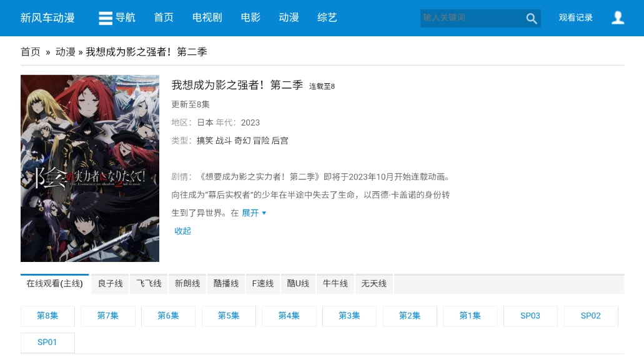The width and height of the screenshot is (644, 362).
Task: Collapse the description using 收起
Action: [182, 231]
